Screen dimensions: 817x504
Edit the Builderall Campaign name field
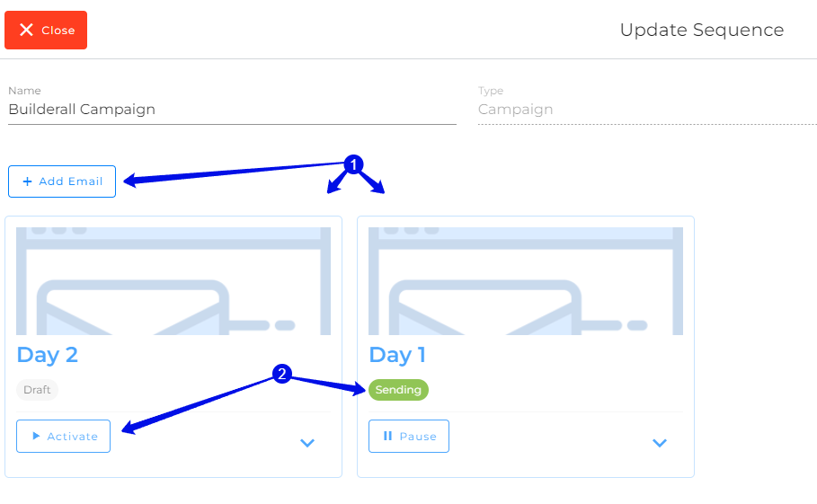(233, 110)
